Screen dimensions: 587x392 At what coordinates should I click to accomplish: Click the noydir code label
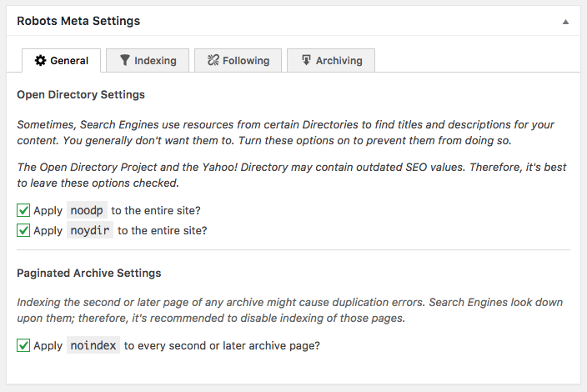pos(90,230)
